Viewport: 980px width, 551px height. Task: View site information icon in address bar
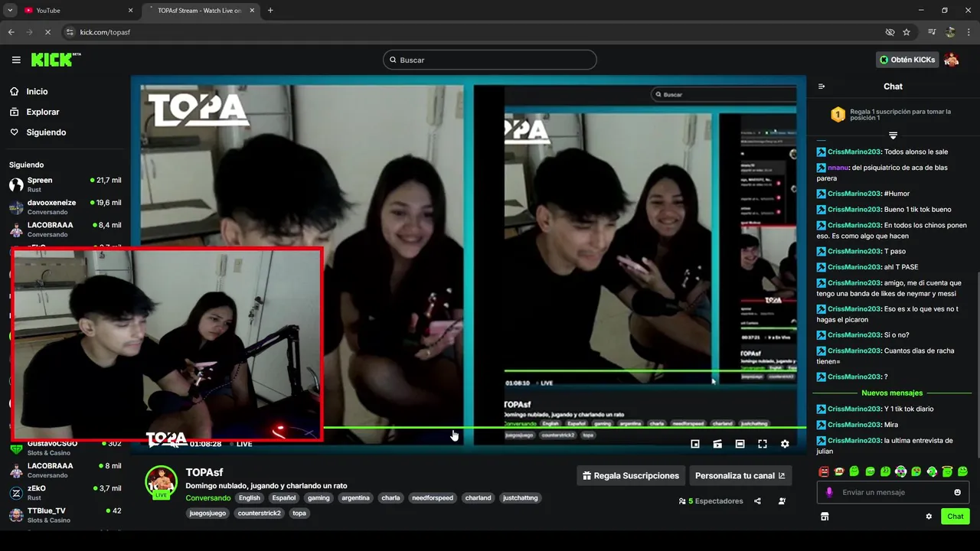tap(70, 32)
